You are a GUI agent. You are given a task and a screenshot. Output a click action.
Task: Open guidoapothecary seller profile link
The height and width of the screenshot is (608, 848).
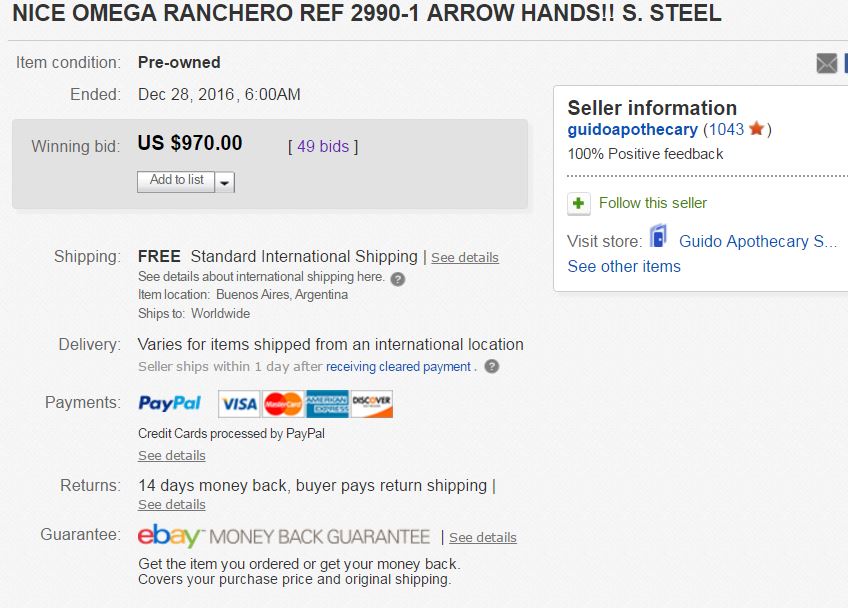(632, 130)
